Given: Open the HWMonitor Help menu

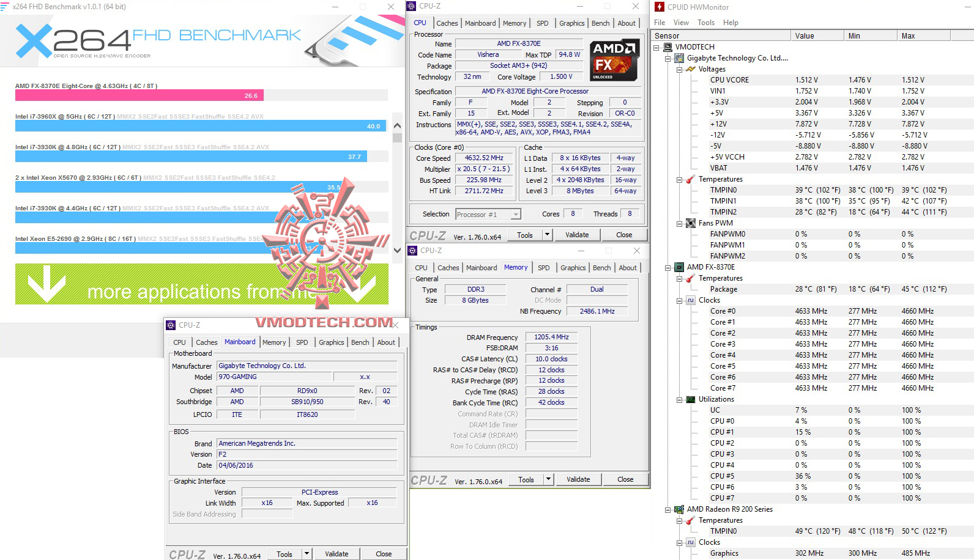Looking at the screenshot, I should pyautogui.click(x=730, y=23).
